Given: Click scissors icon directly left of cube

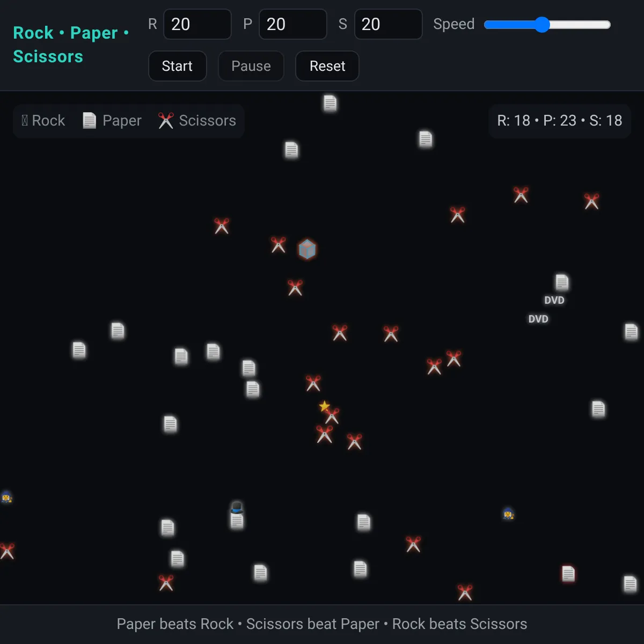Looking at the screenshot, I should [x=279, y=245].
